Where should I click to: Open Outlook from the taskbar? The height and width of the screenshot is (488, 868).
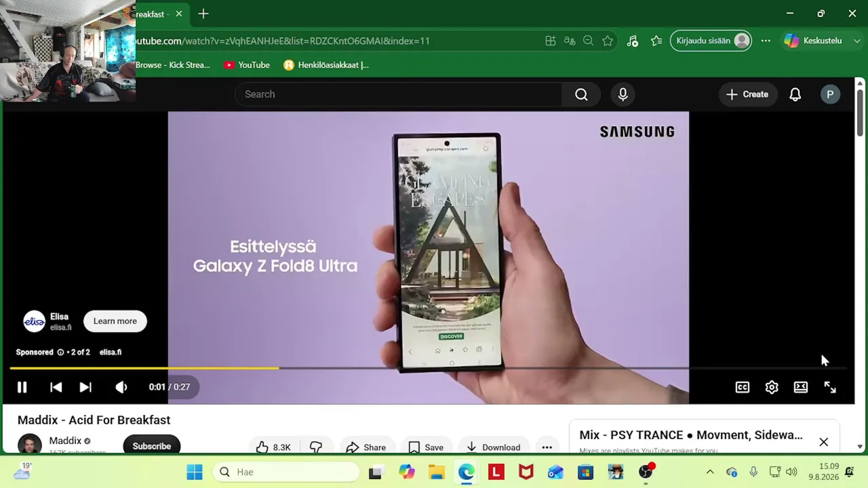[x=555, y=472]
